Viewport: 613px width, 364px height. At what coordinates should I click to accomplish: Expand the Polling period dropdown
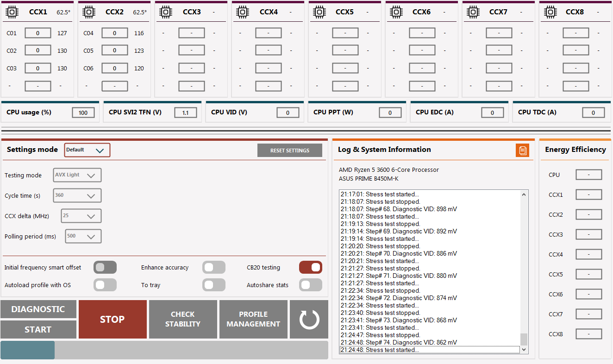[83, 236]
